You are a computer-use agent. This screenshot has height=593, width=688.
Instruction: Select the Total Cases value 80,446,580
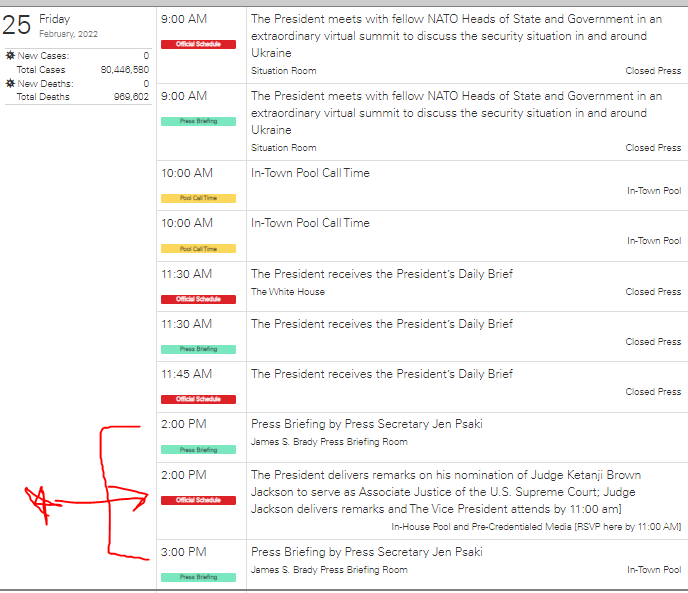[x=125, y=70]
